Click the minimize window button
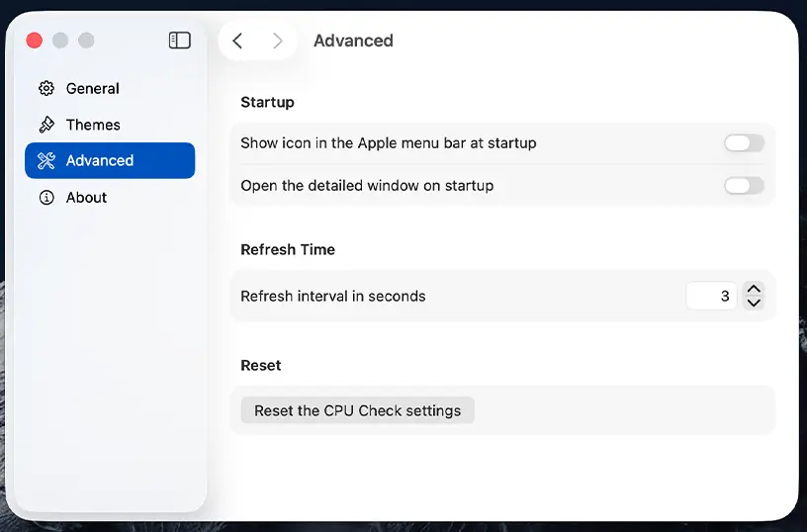Screen dimensions: 807x532 60,41
